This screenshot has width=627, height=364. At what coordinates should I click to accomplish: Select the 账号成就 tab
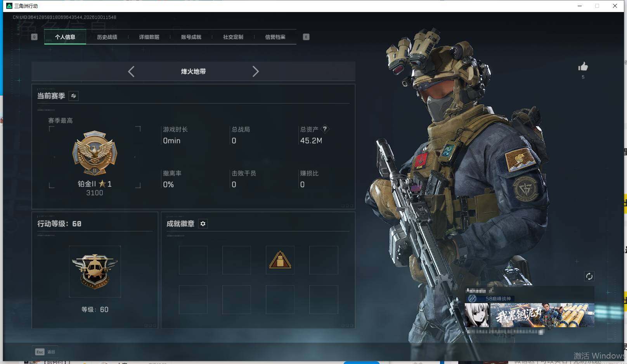tap(191, 37)
